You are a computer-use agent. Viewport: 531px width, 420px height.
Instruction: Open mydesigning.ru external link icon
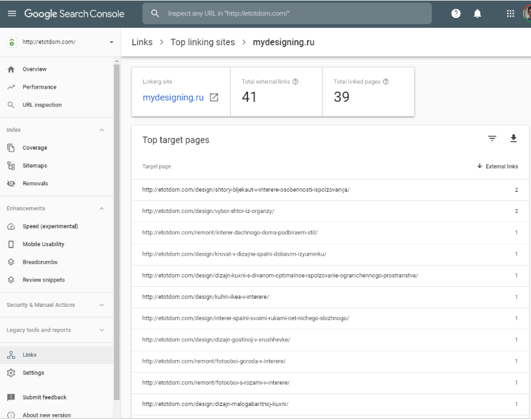pos(214,97)
